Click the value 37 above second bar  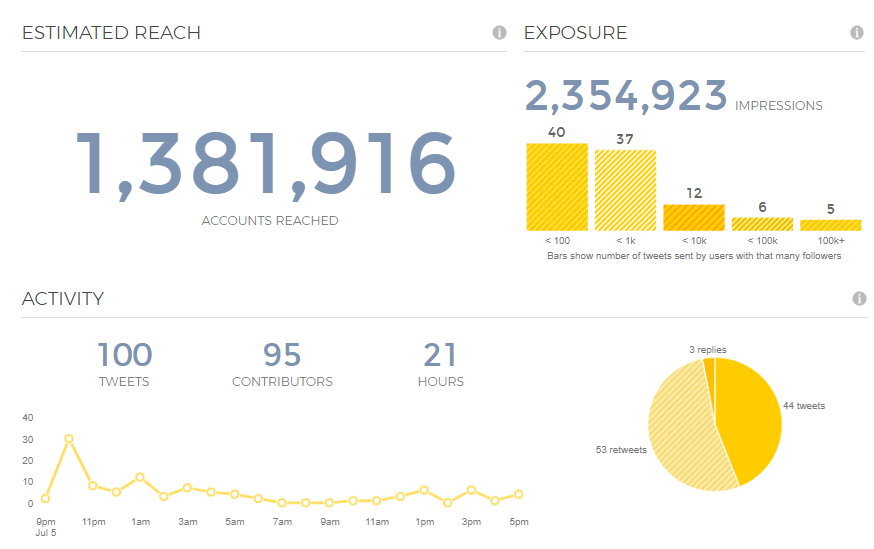click(x=625, y=139)
